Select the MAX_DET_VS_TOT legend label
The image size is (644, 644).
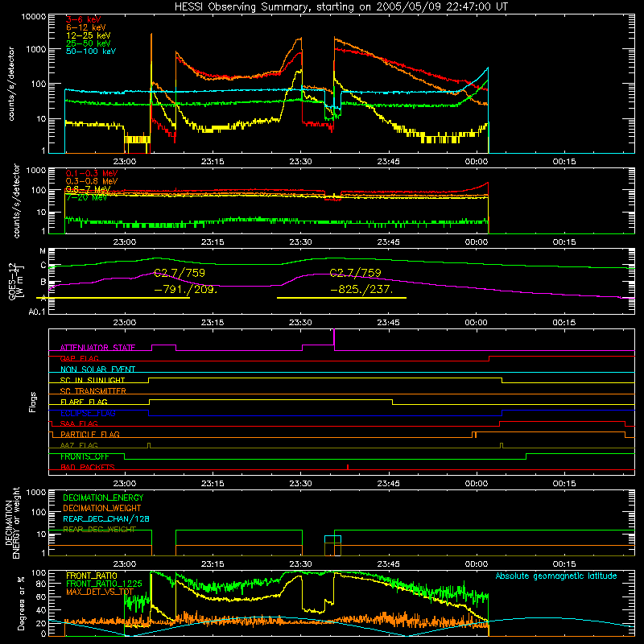(100, 592)
